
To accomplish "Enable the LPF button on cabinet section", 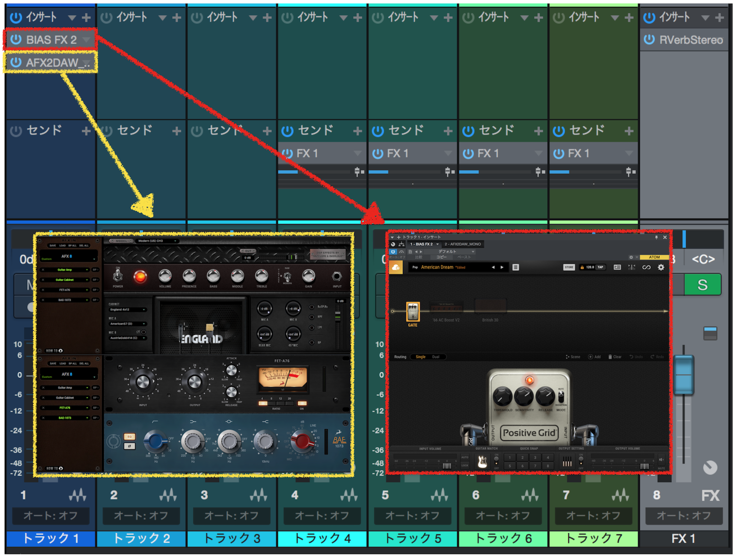I will tap(312, 327).
